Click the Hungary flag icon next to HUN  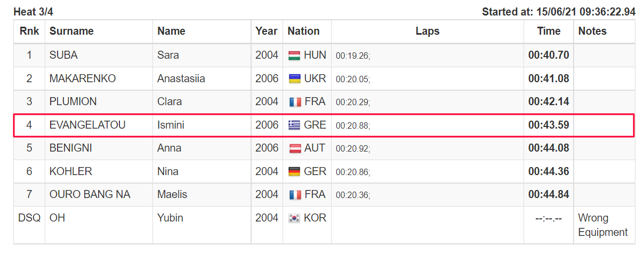pos(294,56)
